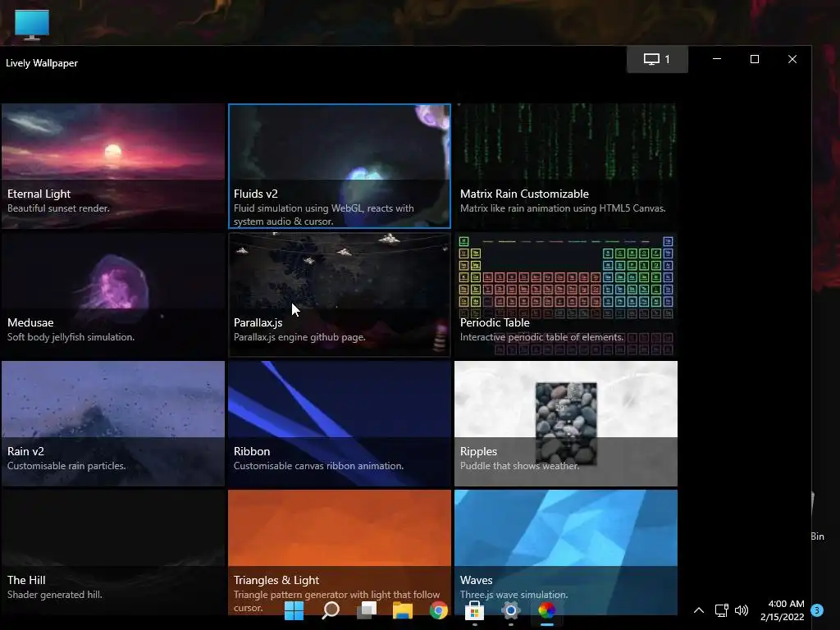Image resolution: width=840 pixels, height=630 pixels.
Task: Pick the Ribbon wallpaper tile
Action: (340, 424)
